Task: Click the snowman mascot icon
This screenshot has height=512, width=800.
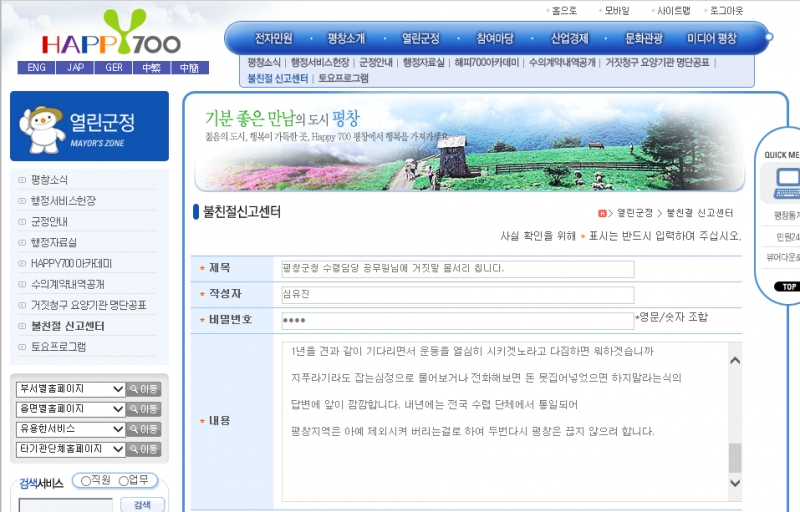Action: click(42, 126)
